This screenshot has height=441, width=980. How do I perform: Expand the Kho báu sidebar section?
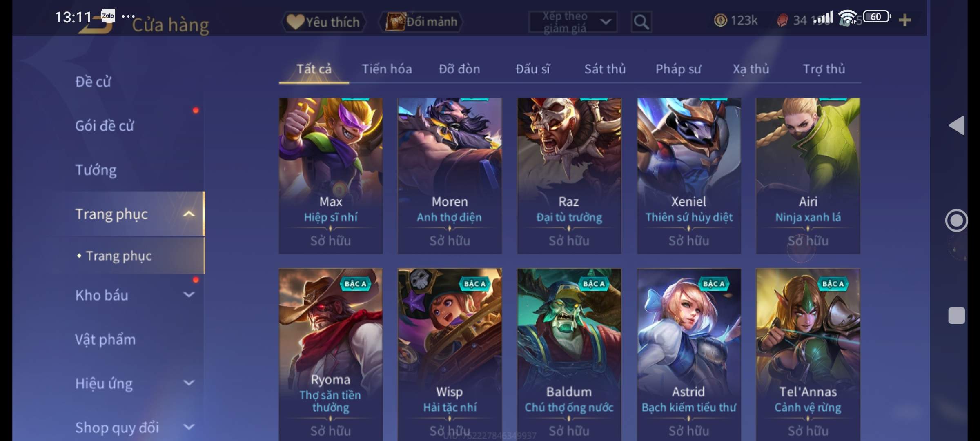click(189, 294)
